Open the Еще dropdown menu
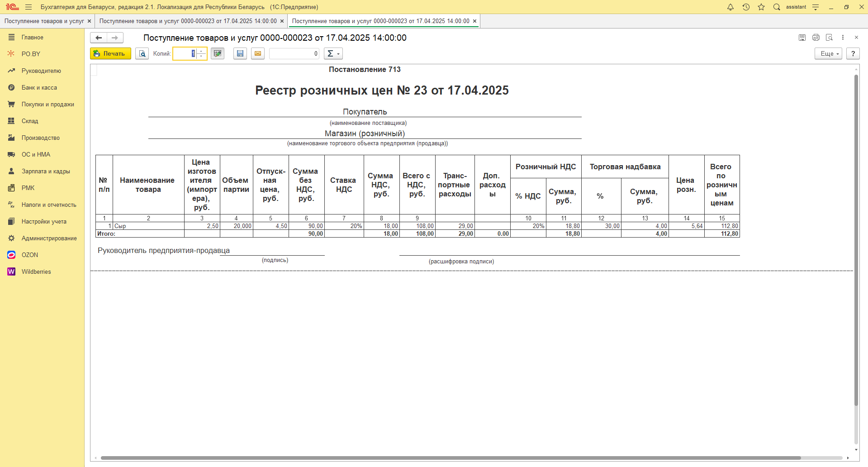The height and width of the screenshot is (467, 868). point(829,54)
